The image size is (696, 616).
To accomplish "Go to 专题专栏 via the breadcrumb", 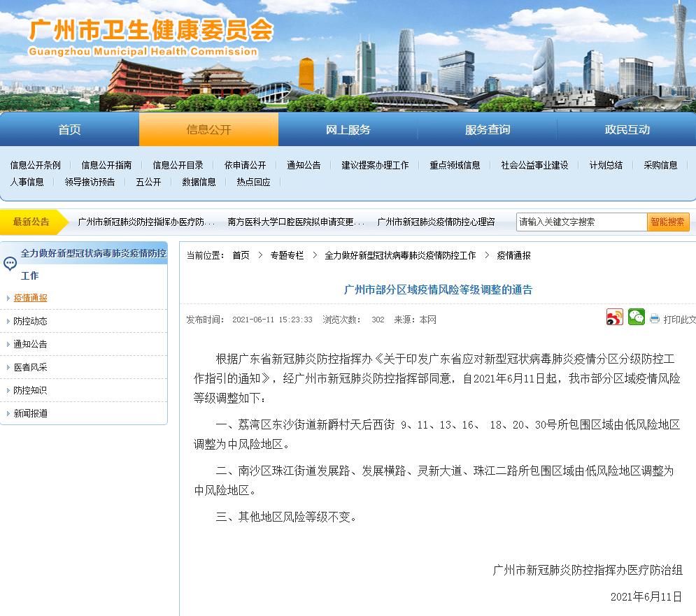I will [287, 255].
